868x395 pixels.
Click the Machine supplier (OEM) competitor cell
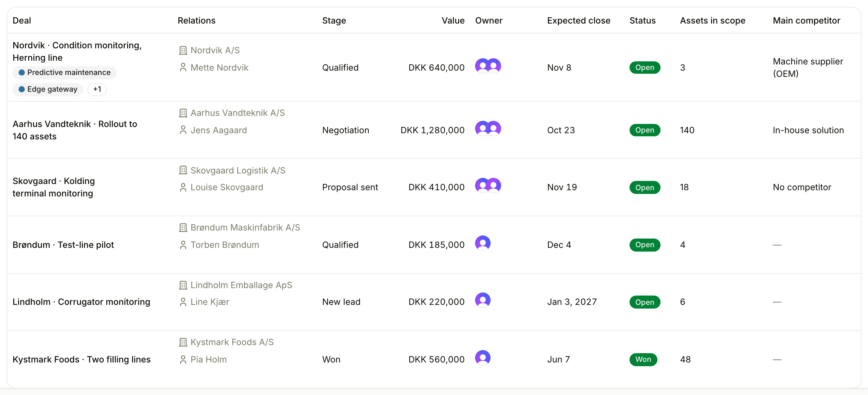pyautogui.click(x=808, y=68)
